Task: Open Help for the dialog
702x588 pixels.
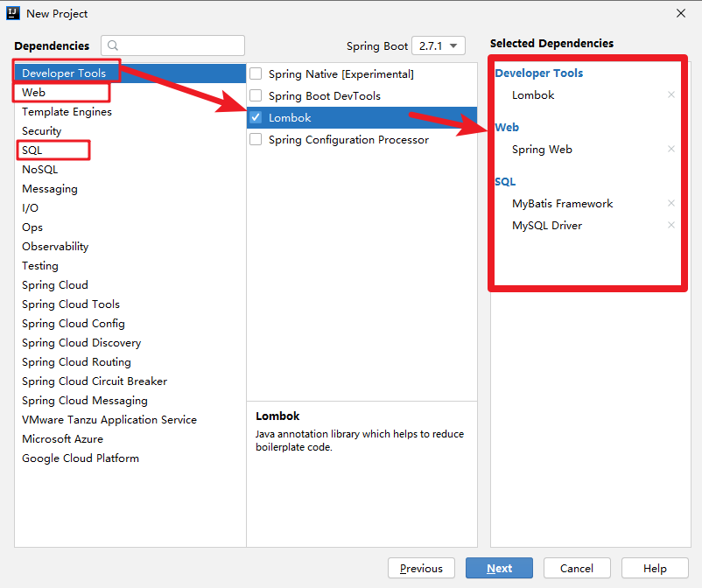Action: (x=655, y=568)
